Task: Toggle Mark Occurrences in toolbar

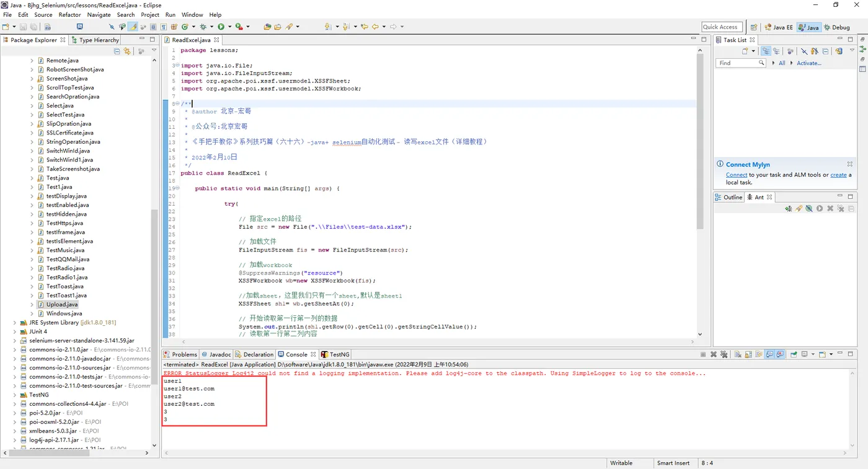Action: pyautogui.click(x=133, y=27)
